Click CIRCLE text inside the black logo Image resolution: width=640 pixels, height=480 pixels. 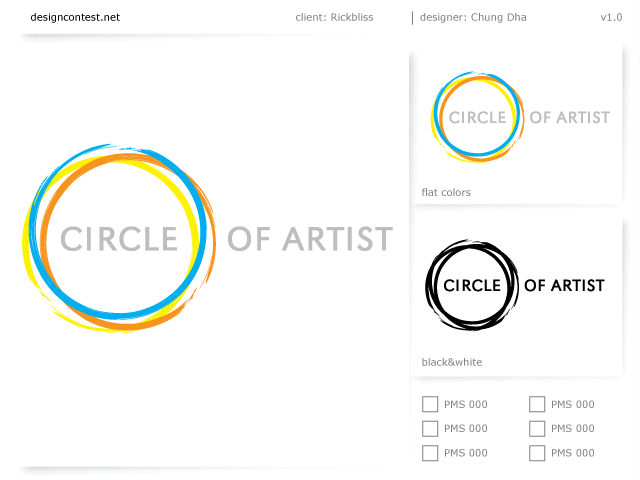coord(471,286)
